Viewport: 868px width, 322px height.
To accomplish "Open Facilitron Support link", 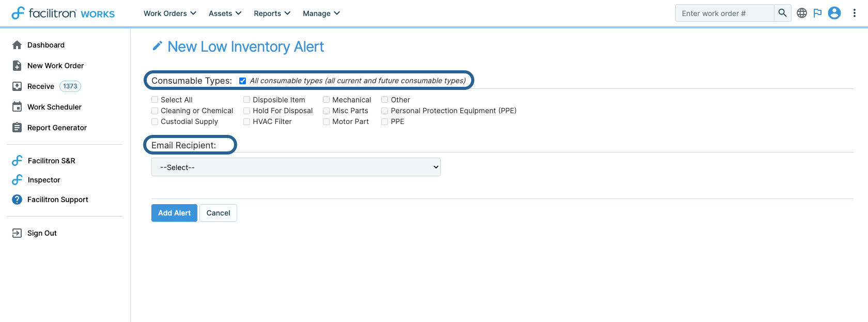I will (x=58, y=200).
